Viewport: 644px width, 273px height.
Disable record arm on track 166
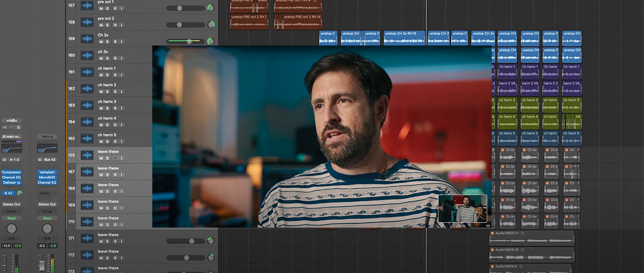(x=115, y=158)
